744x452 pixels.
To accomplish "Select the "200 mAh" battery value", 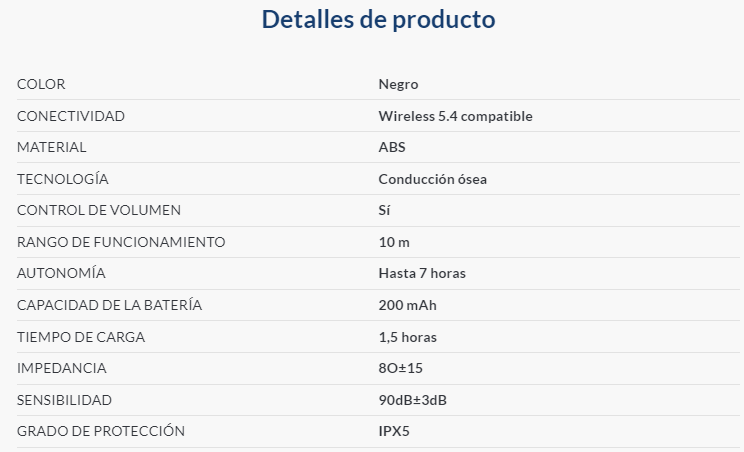I will coord(407,305).
